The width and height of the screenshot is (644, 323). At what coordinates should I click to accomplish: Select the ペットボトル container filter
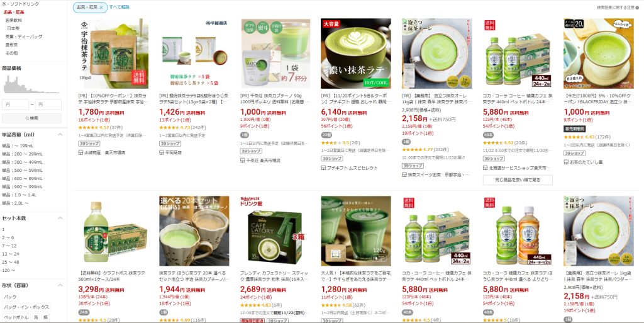coord(16,317)
